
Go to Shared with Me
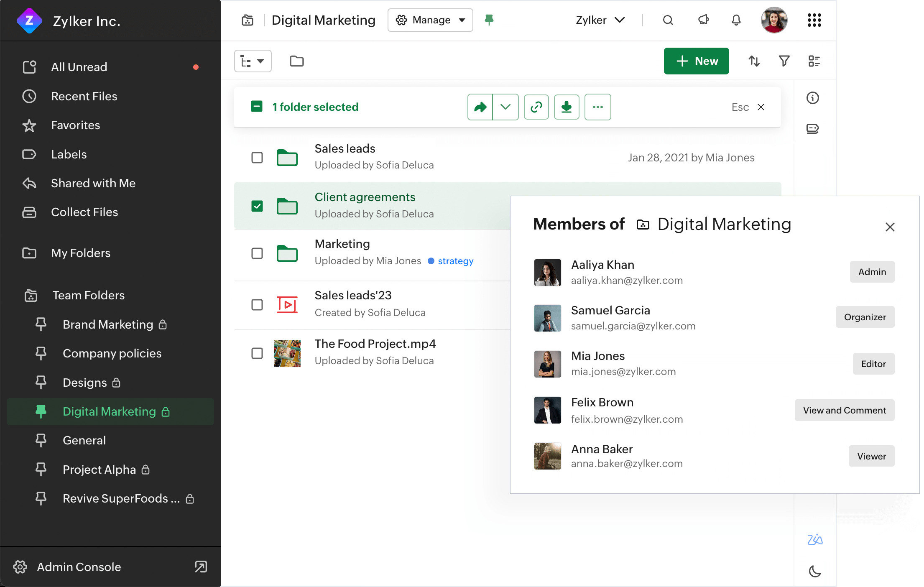pyautogui.click(x=93, y=183)
